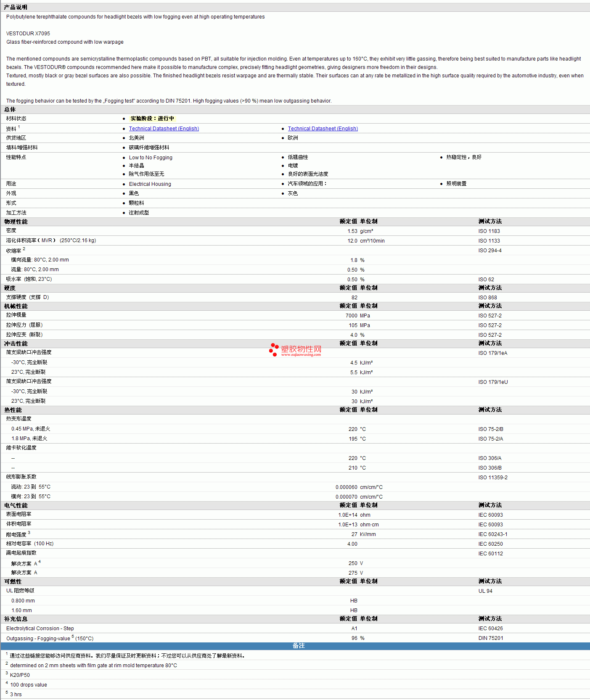Click the '低翘曲性' feature entry
Image resolution: width=590 pixels, height=700 pixels.
(298, 157)
